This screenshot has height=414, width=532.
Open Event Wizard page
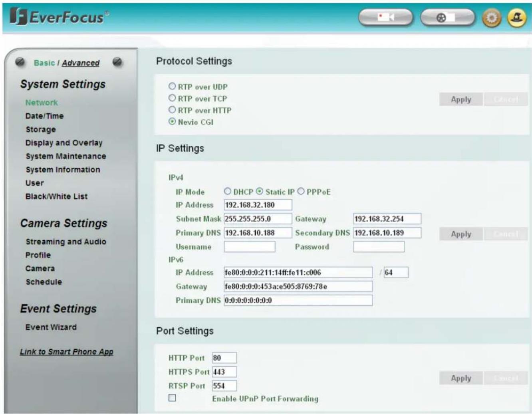[51, 327]
